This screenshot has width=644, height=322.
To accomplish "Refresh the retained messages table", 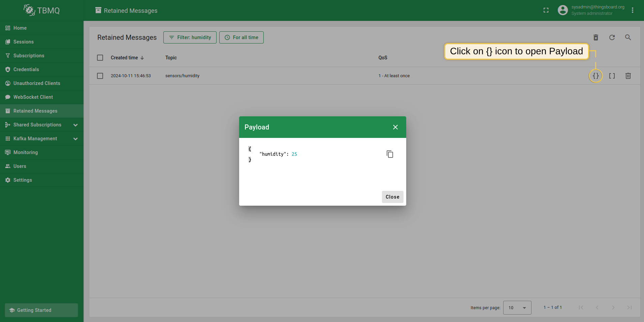I will point(612,37).
